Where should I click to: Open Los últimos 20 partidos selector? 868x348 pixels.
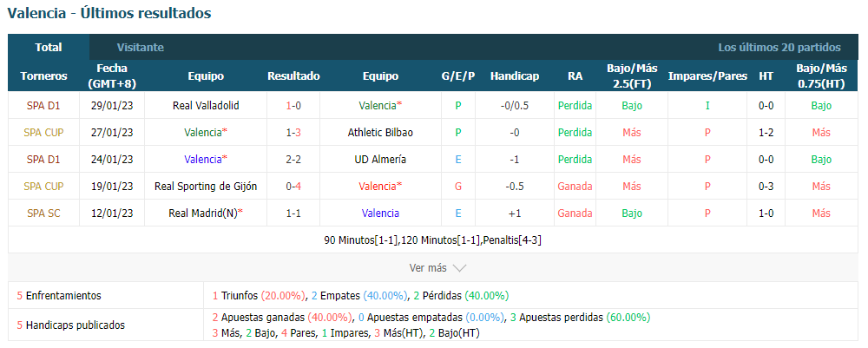click(x=779, y=48)
